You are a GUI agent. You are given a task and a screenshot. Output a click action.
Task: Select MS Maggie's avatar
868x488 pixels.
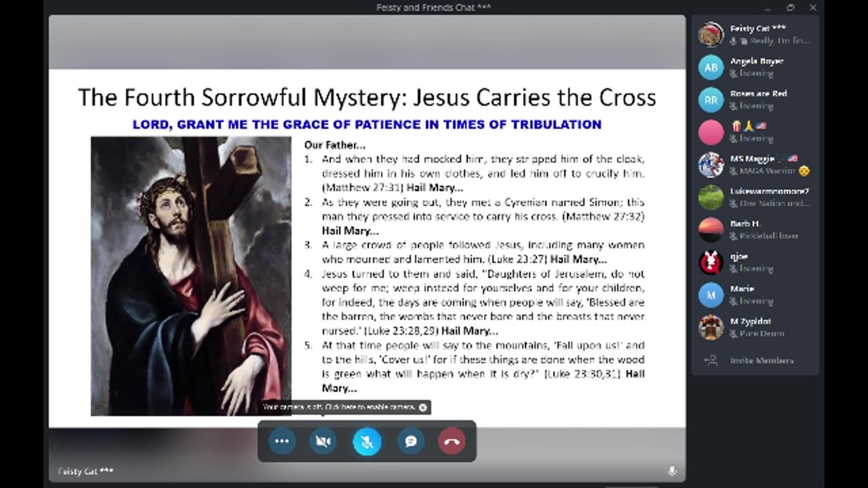point(711,165)
